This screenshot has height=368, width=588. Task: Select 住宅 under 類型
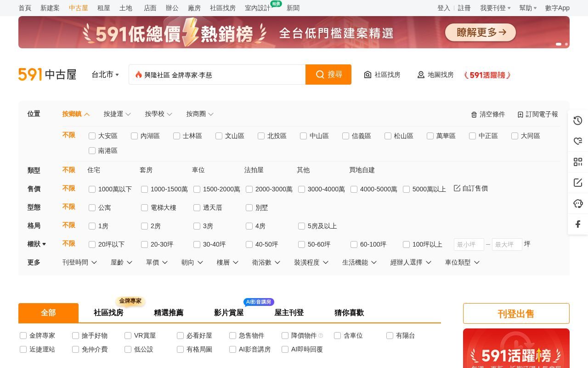click(x=94, y=170)
